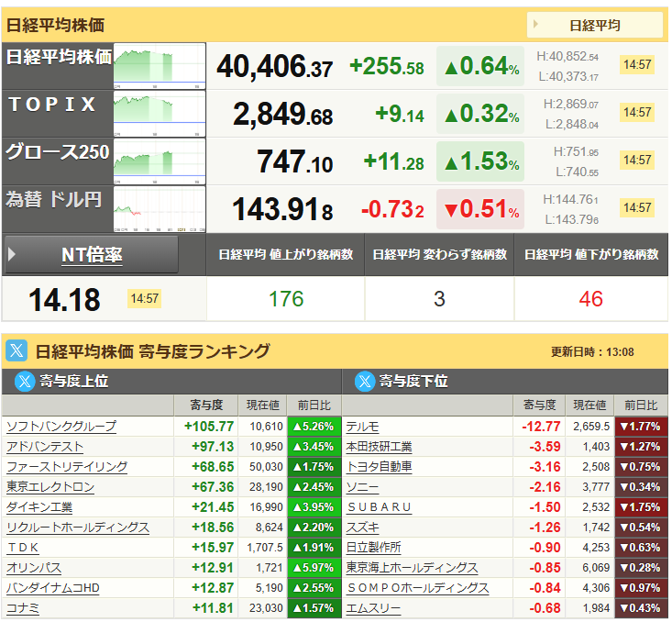Open アドバンテスト stock link
This screenshot has width=672, height=622.
pos(45,446)
